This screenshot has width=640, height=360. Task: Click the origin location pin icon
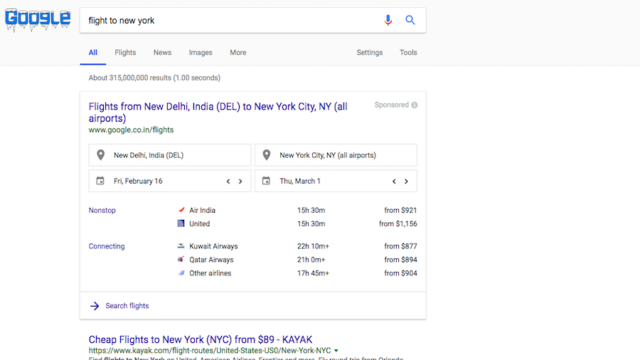(100, 155)
